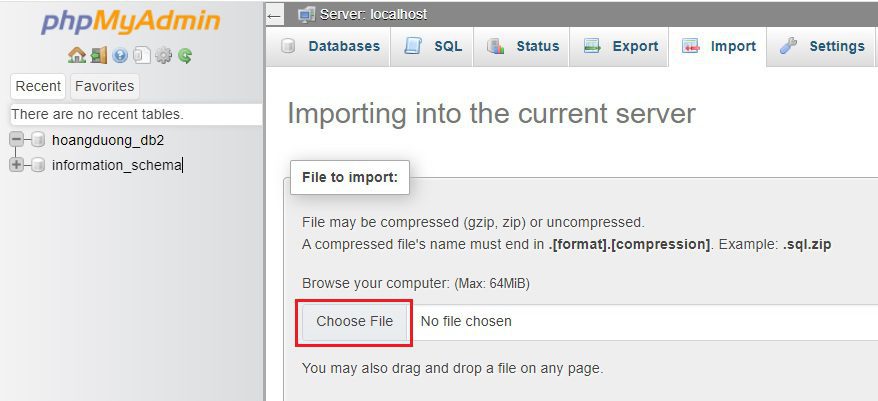Screen dimensions: 878x401
Task: Click the SQL documentation page icon
Action: 141,56
